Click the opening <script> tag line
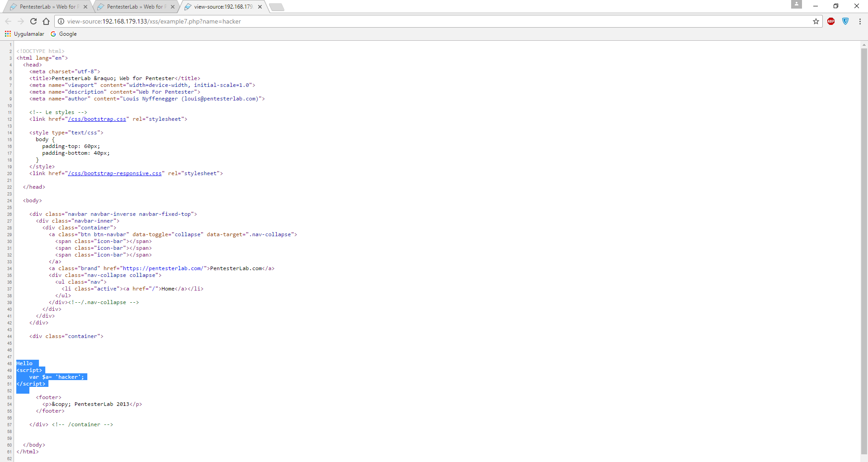Image resolution: width=868 pixels, height=462 pixels. [x=29, y=370]
